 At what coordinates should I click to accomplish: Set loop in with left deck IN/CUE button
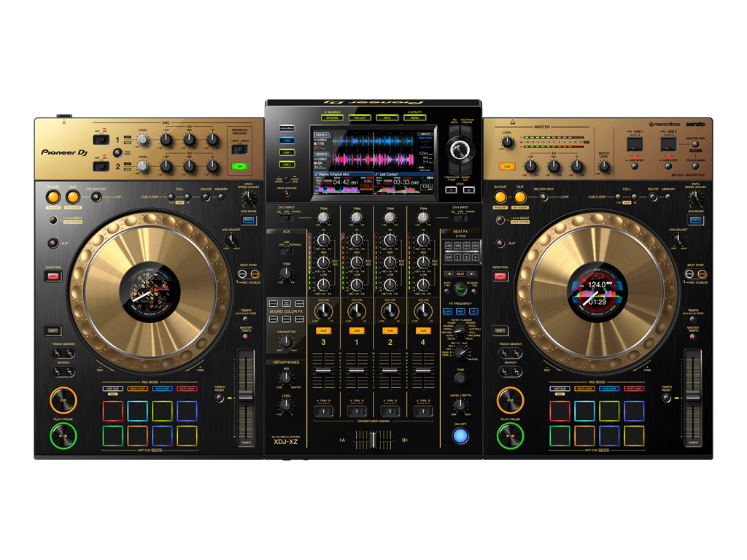pyautogui.click(x=53, y=197)
